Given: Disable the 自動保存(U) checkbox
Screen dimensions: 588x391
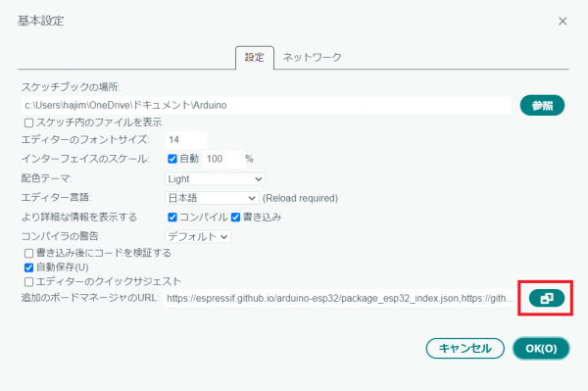Looking at the screenshot, I should [x=28, y=268].
